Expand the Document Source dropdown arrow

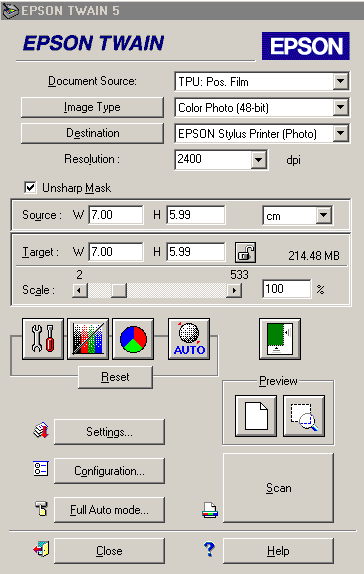pos(341,81)
